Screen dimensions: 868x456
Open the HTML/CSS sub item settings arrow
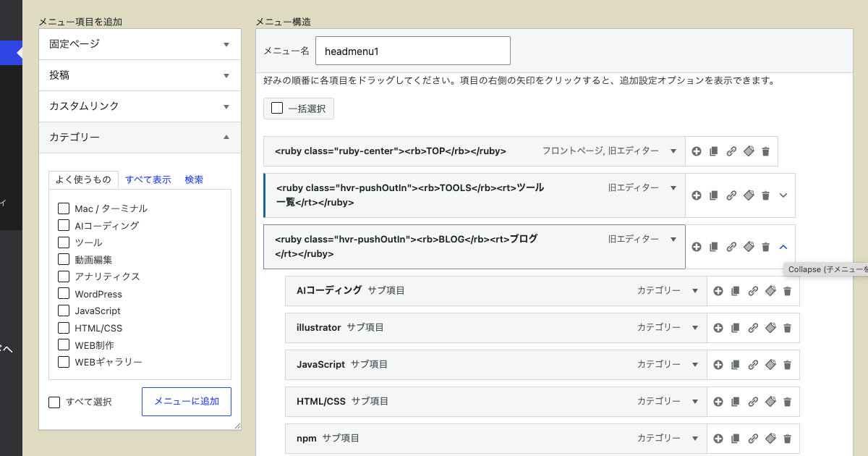[695, 402]
